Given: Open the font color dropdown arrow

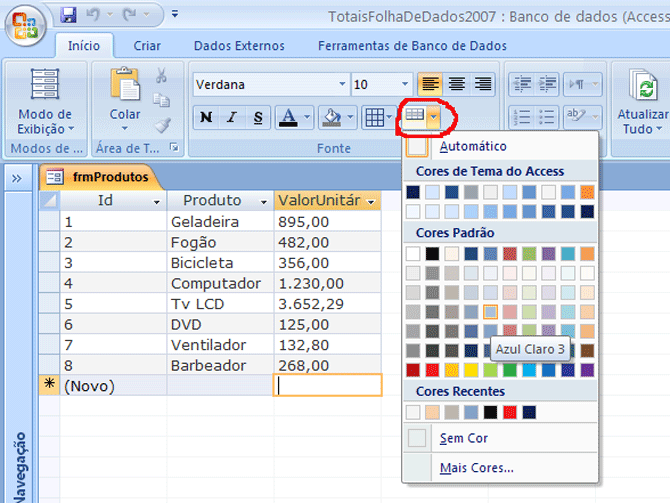Looking at the screenshot, I should pos(307,117).
